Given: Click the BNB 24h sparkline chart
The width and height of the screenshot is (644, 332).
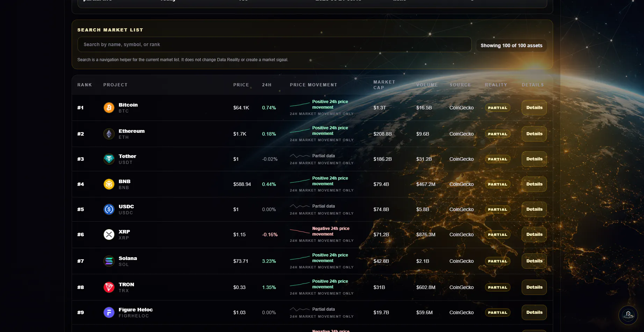Looking at the screenshot, I should coord(300,181).
